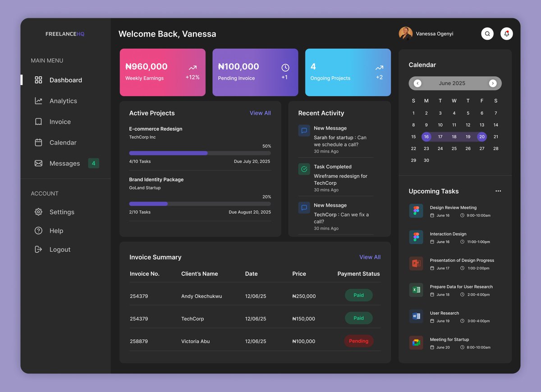Viewport: 541px width, 392px height.
Task: Click E-commerce Redesign progress bar
Action: point(200,153)
